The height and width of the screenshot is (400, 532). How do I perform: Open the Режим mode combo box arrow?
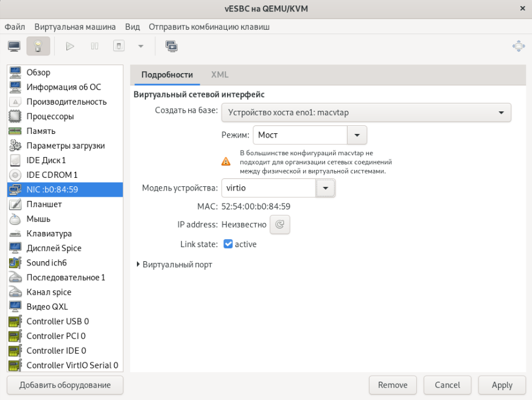pos(357,135)
